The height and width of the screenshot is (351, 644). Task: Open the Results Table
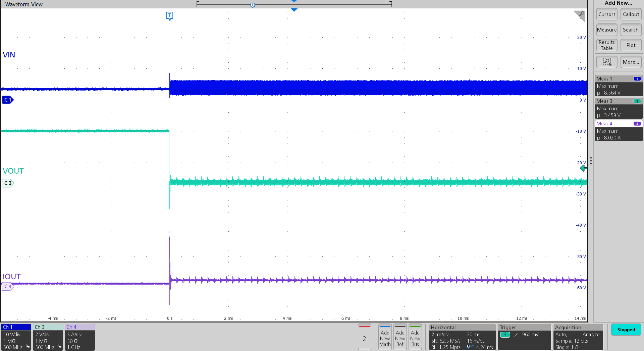[x=607, y=45]
